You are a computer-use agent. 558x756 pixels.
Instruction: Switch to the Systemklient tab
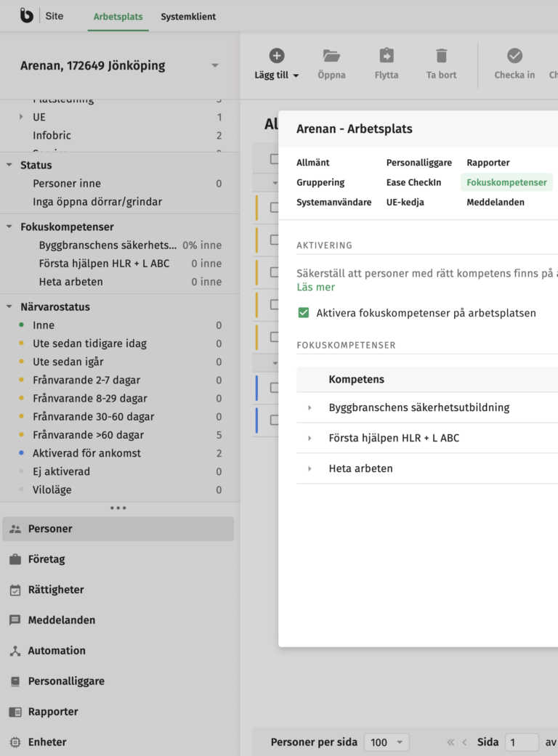(188, 17)
